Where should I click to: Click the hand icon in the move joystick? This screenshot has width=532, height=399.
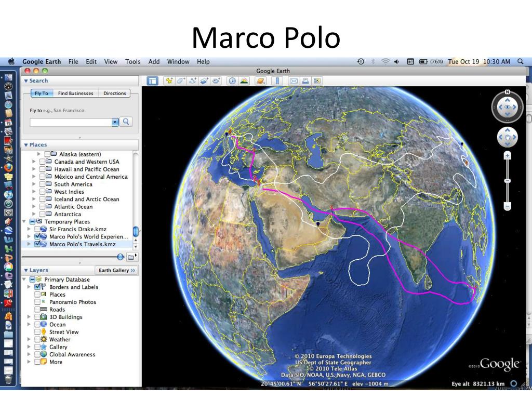(x=507, y=137)
